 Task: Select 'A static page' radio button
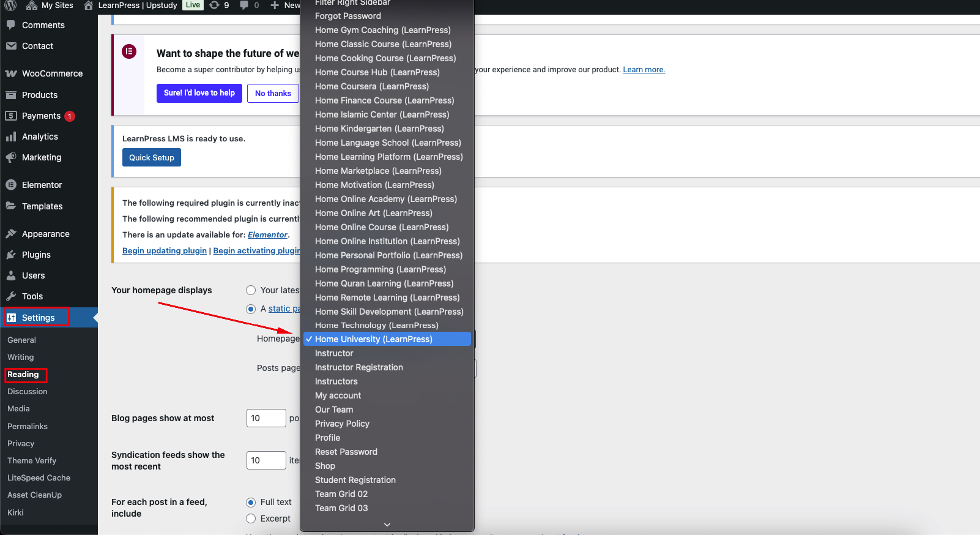click(251, 309)
